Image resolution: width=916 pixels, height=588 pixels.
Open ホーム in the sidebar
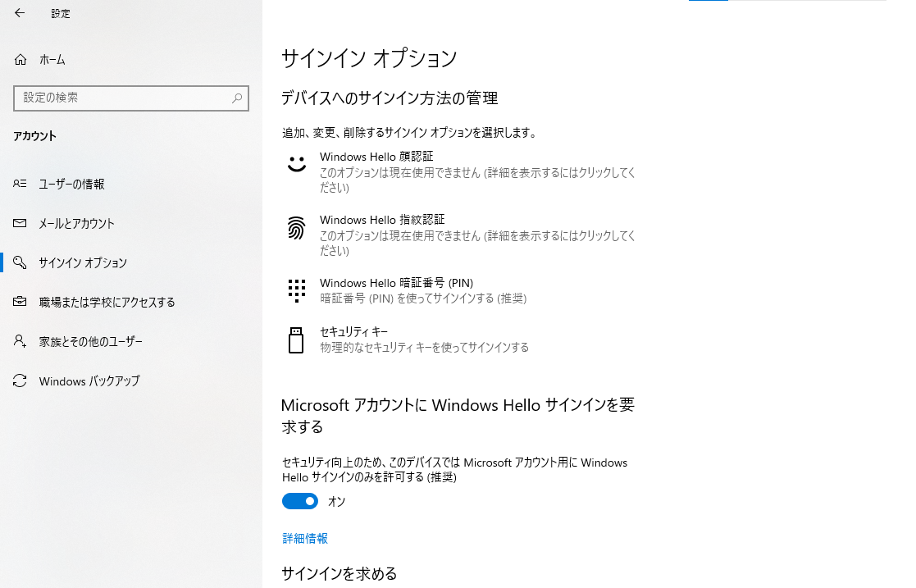[131, 60]
